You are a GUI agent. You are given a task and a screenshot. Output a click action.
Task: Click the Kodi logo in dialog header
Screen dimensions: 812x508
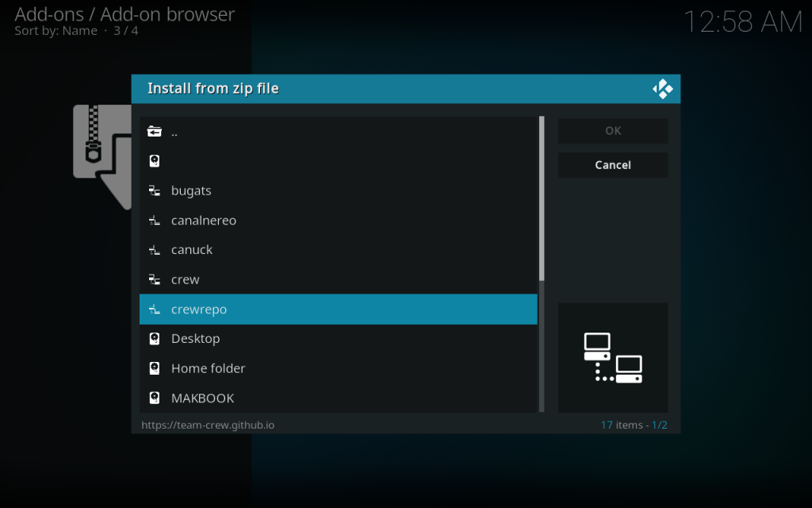662,89
